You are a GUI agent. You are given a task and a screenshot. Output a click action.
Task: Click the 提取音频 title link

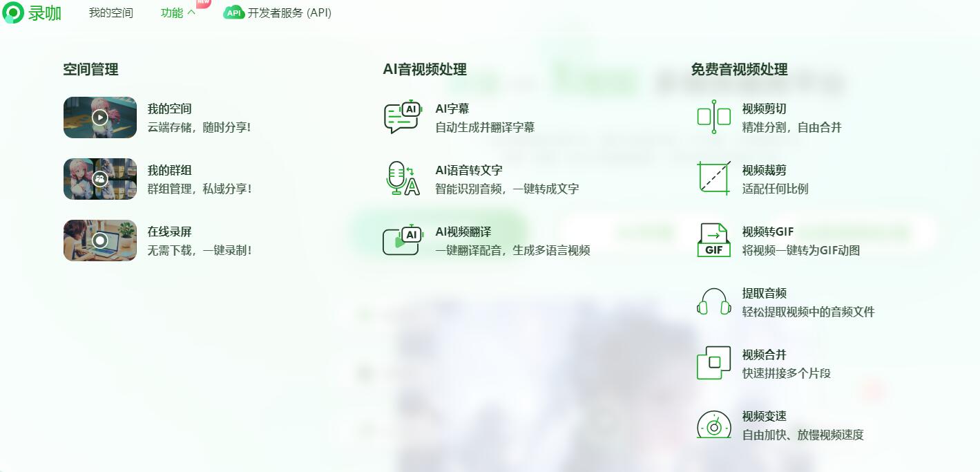[x=765, y=293]
